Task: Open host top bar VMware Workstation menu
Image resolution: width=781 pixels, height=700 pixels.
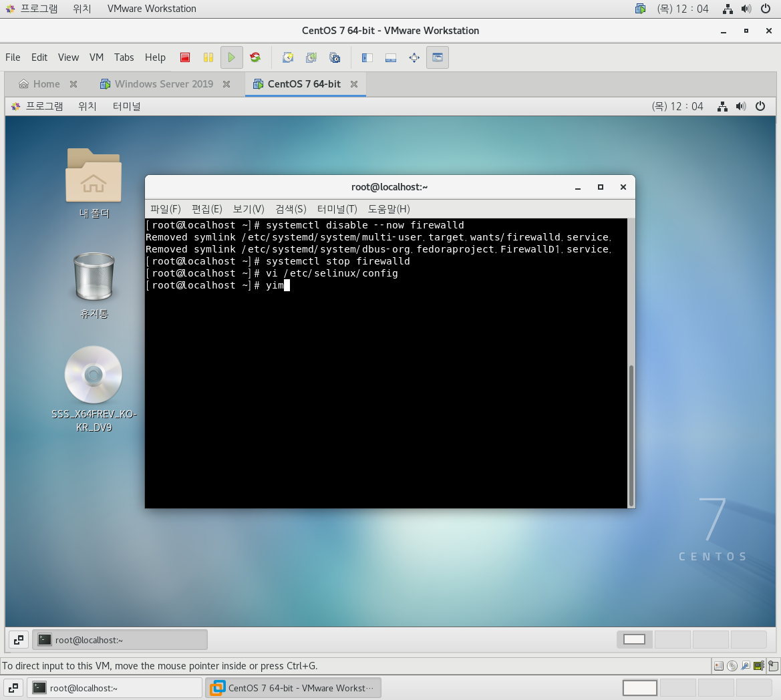Action: click(x=152, y=9)
